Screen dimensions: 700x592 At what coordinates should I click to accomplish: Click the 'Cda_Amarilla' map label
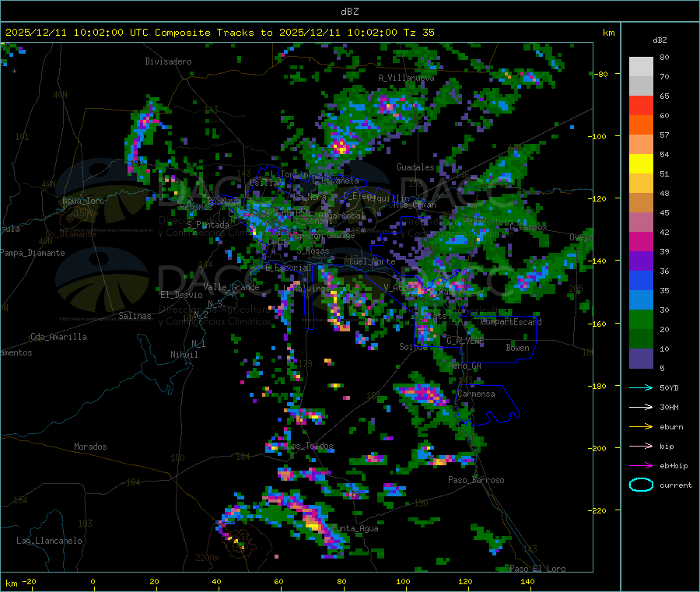pos(58,337)
